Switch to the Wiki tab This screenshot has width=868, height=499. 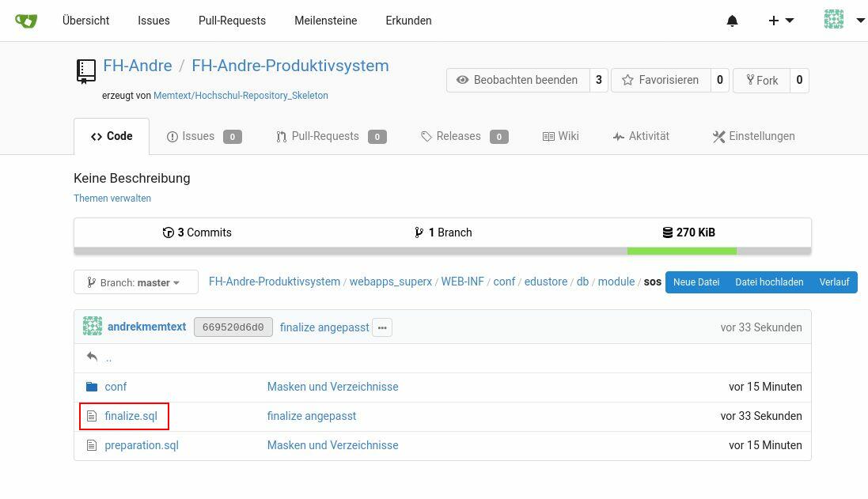560,136
